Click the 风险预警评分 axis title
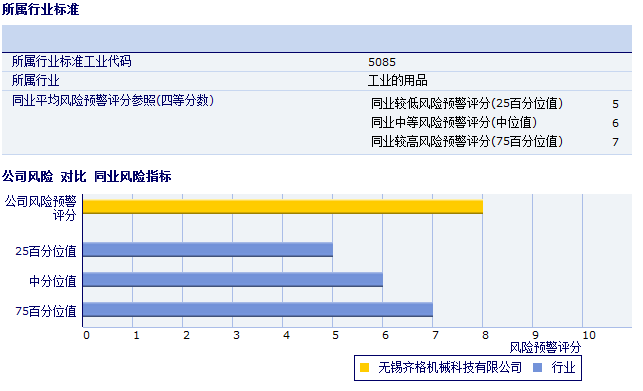 [x=545, y=348]
